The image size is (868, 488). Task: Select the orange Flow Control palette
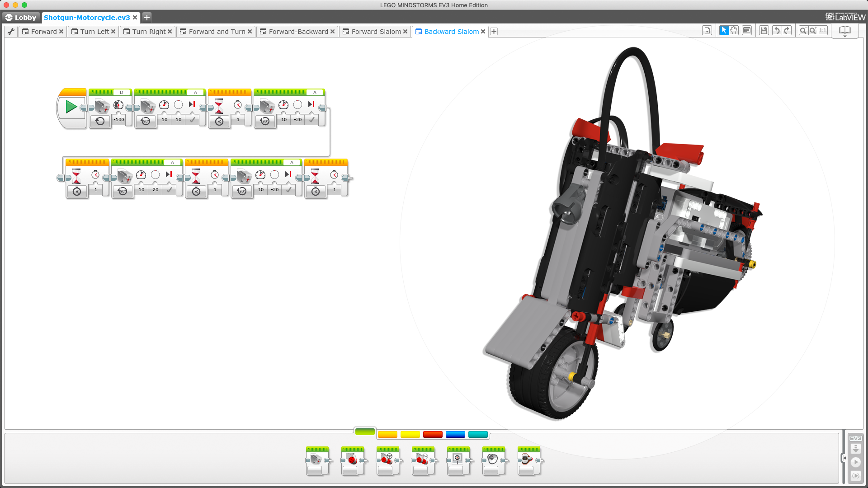pyautogui.click(x=387, y=434)
